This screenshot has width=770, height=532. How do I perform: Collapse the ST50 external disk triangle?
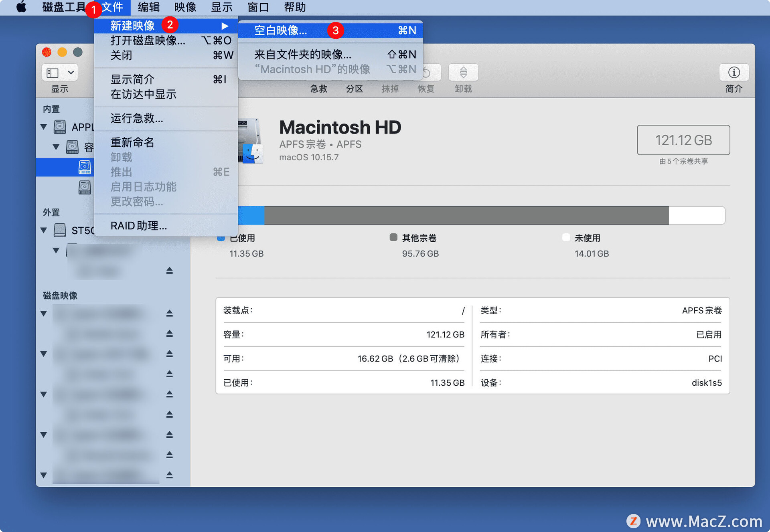pyautogui.click(x=44, y=230)
